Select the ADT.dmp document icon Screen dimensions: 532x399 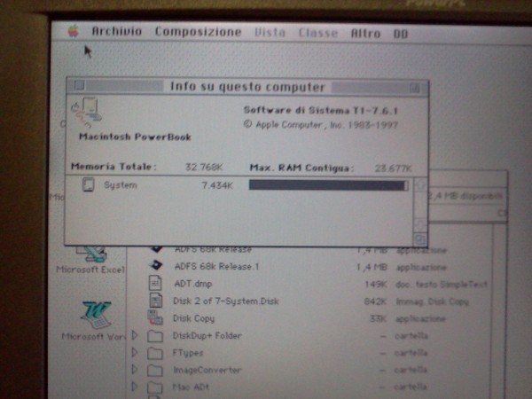155,284
